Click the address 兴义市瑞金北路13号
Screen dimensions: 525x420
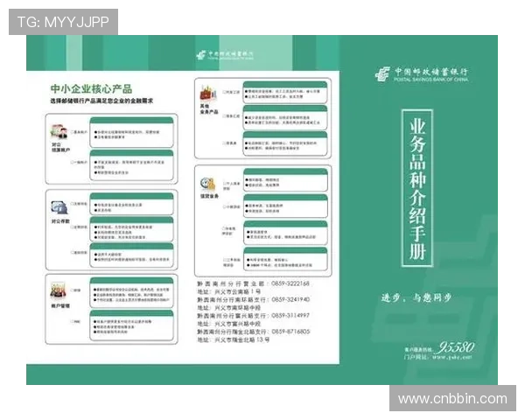point(241,339)
